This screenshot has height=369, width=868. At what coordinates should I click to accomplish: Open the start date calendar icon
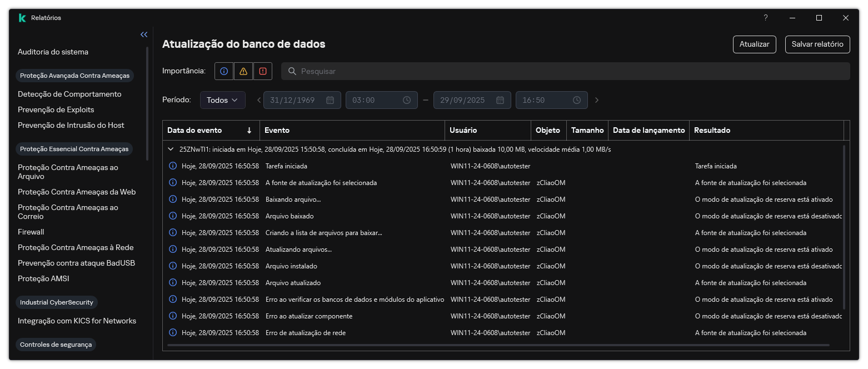click(x=330, y=100)
